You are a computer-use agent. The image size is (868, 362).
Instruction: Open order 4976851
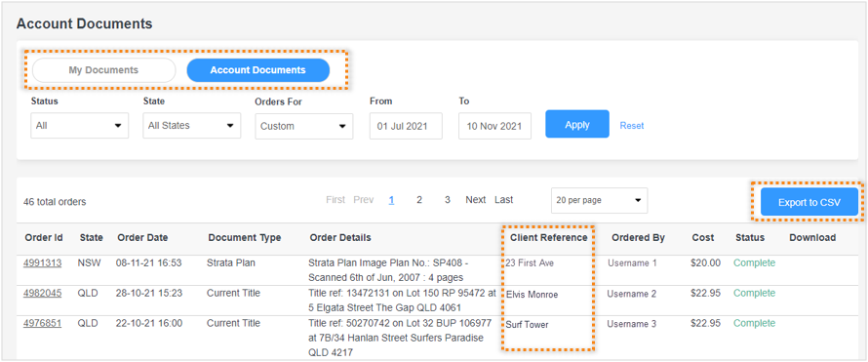(42, 323)
